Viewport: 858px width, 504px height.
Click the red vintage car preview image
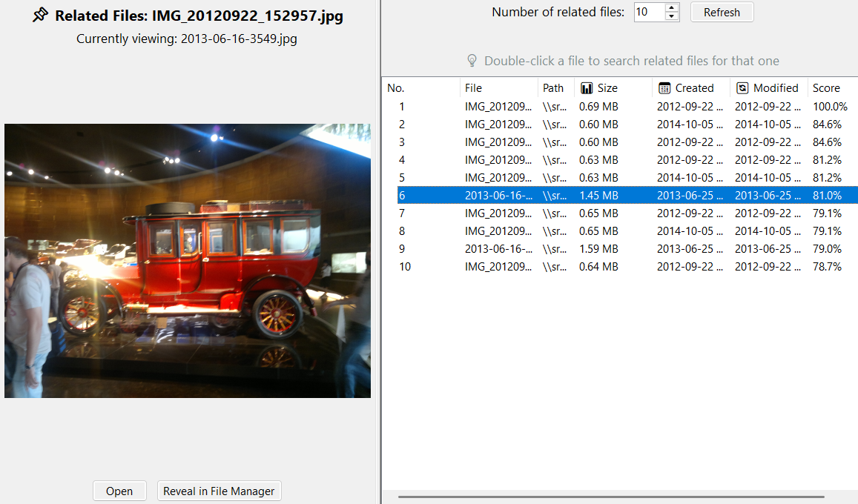[x=188, y=261]
